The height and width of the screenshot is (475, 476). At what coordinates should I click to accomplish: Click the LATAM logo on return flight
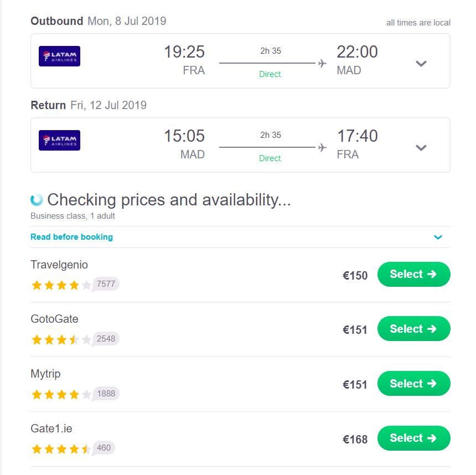click(59, 140)
